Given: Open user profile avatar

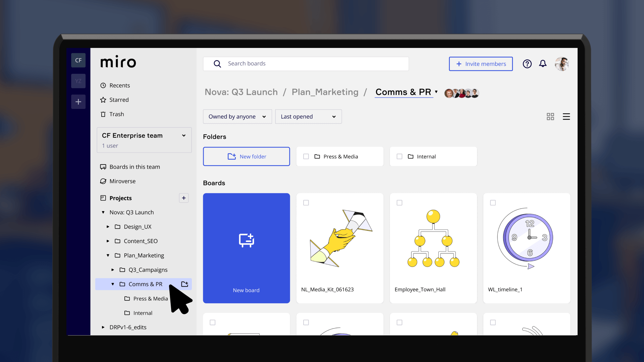Looking at the screenshot, I should [x=562, y=64].
